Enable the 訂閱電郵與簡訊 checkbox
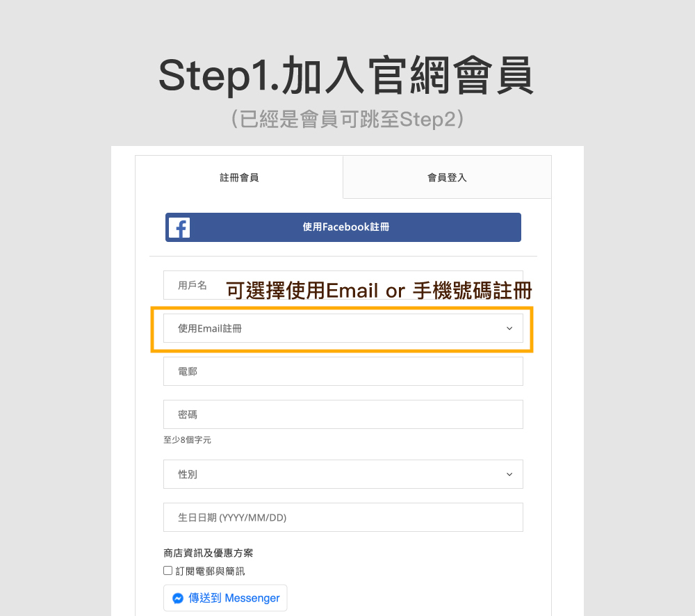The height and width of the screenshot is (616, 695). [x=167, y=570]
